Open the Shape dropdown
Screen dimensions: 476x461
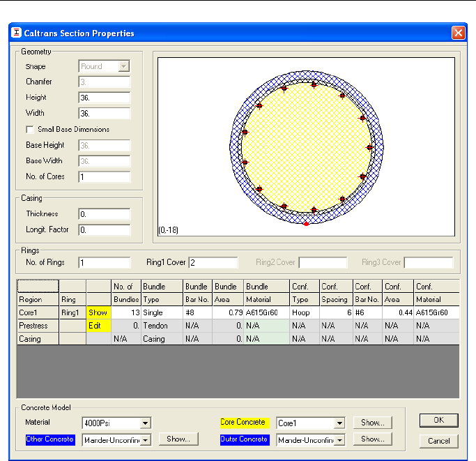click(x=124, y=66)
